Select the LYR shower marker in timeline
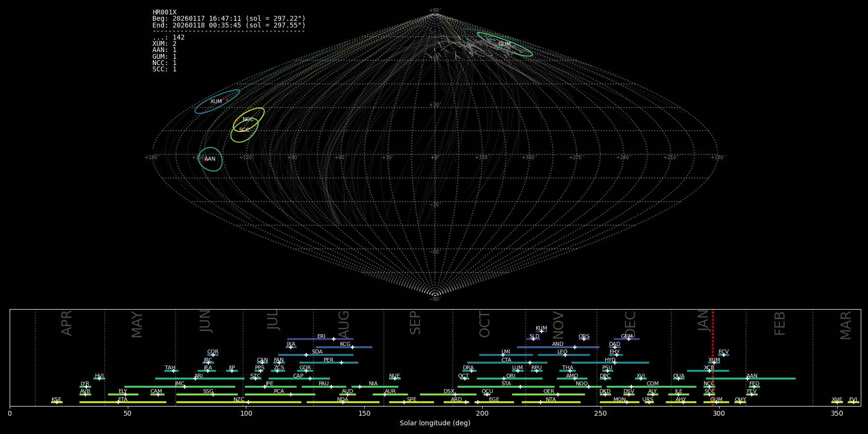The image size is (868, 434). click(86, 387)
